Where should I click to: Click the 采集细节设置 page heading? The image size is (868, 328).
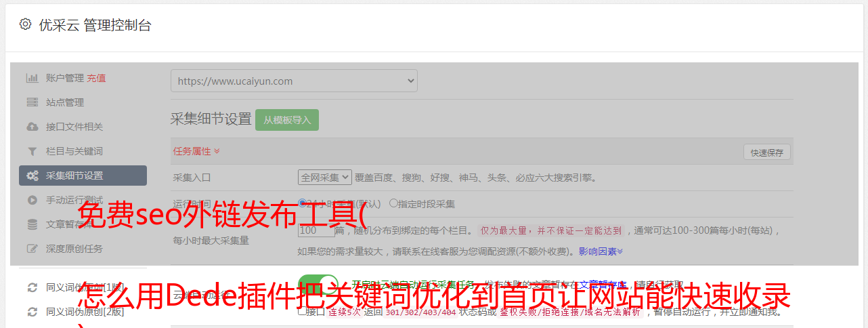point(211,119)
